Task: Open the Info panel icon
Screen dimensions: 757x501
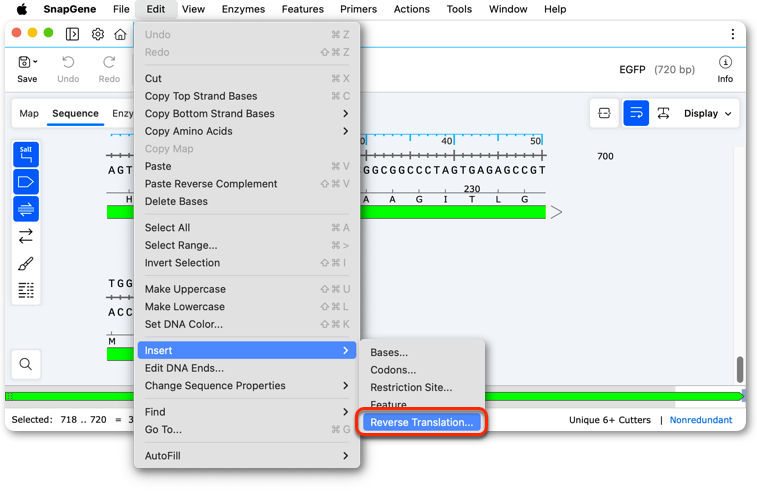Action: [725, 62]
